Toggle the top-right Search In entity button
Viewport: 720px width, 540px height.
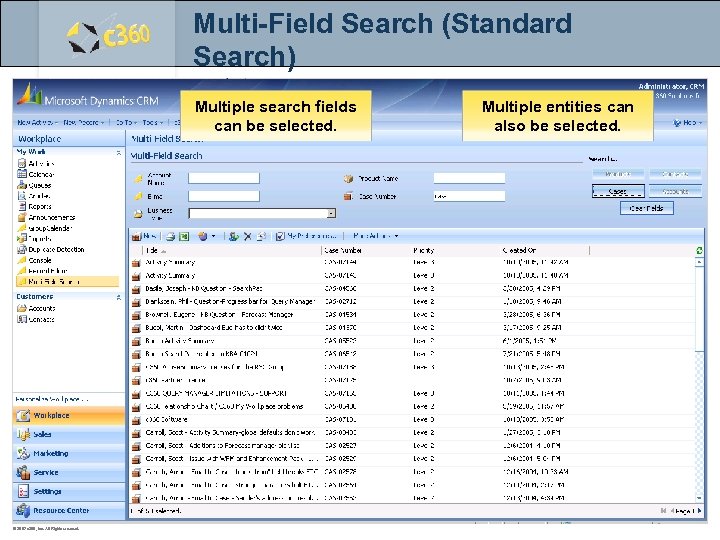click(x=675, y=174)
